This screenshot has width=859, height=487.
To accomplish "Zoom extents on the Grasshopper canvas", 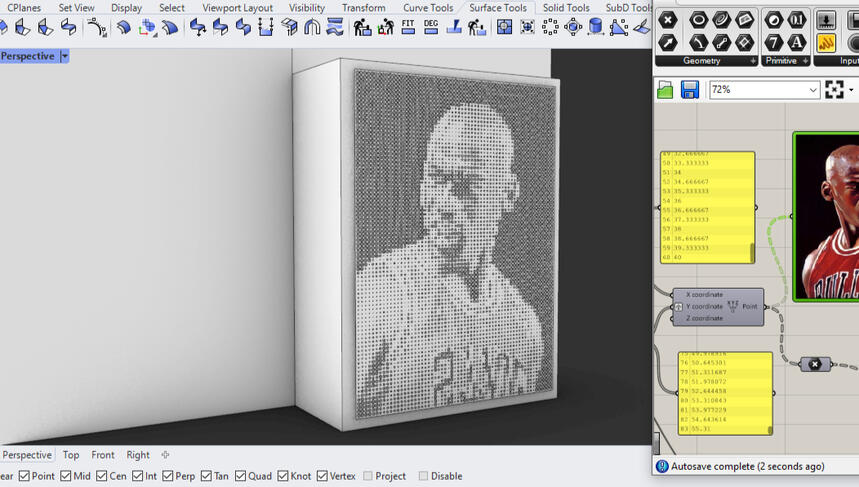I will coord(834,89).
